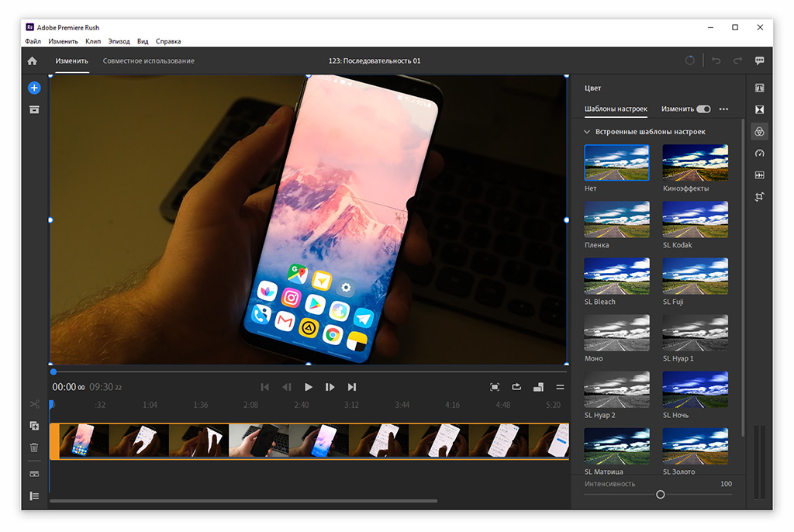Click the timeline horizontal scrollbar
The height and width of the screenshot is (532, 794).
(x=243, y=501)
